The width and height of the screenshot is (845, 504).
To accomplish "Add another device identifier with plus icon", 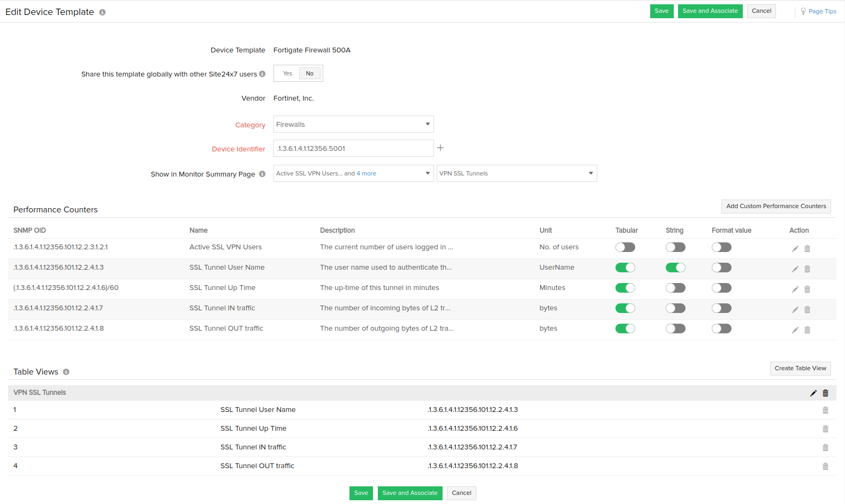I will [x=440, y=148].
